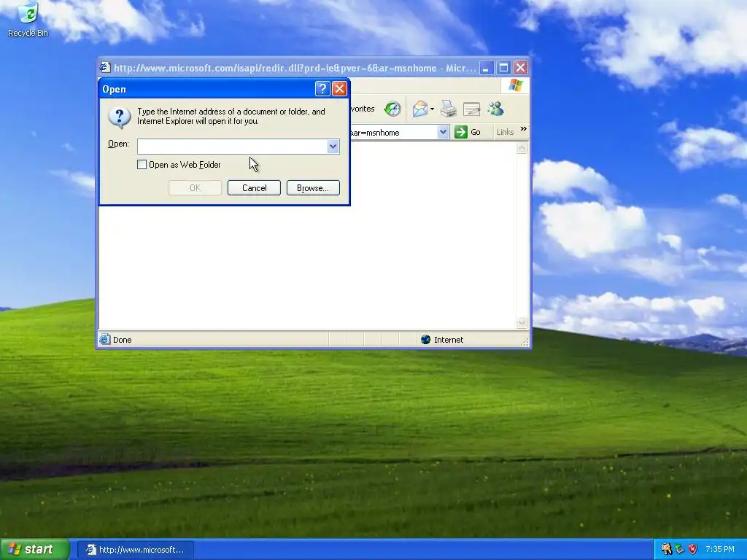Click the Done status bar text
Viewport: 747px width, 560px height.
click(x=122, y=340)
